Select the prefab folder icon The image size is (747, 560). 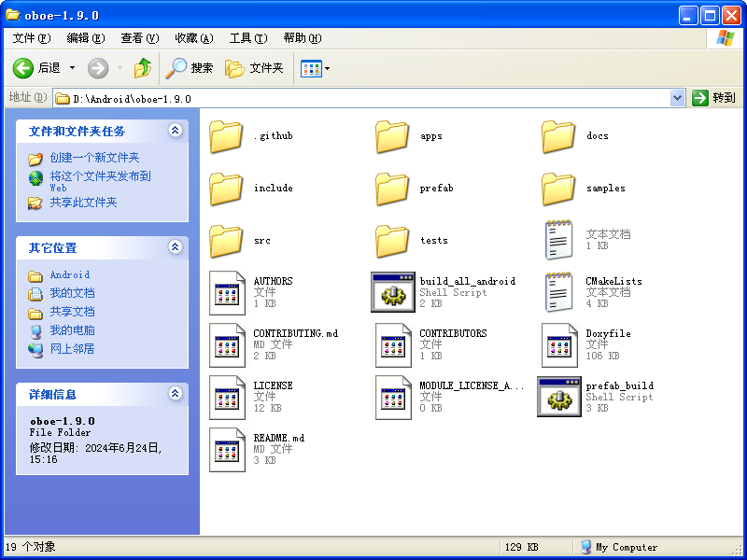pos(392,189)
